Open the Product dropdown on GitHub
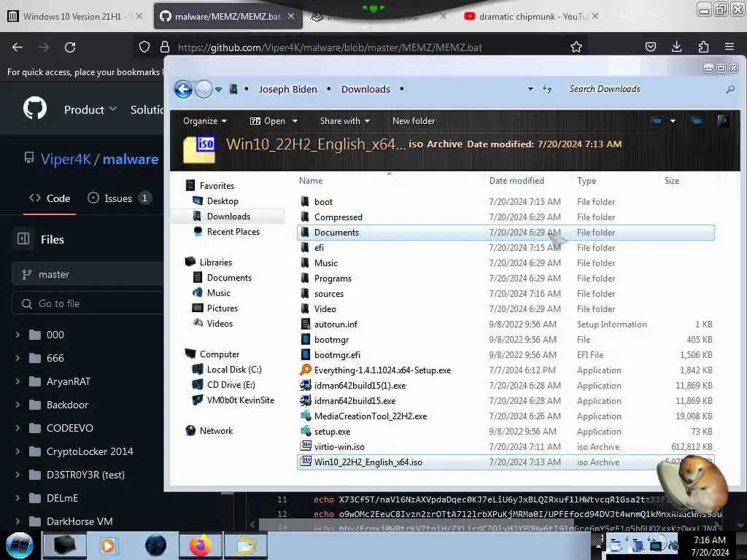747x560 pixels. [x=90, y=109]
